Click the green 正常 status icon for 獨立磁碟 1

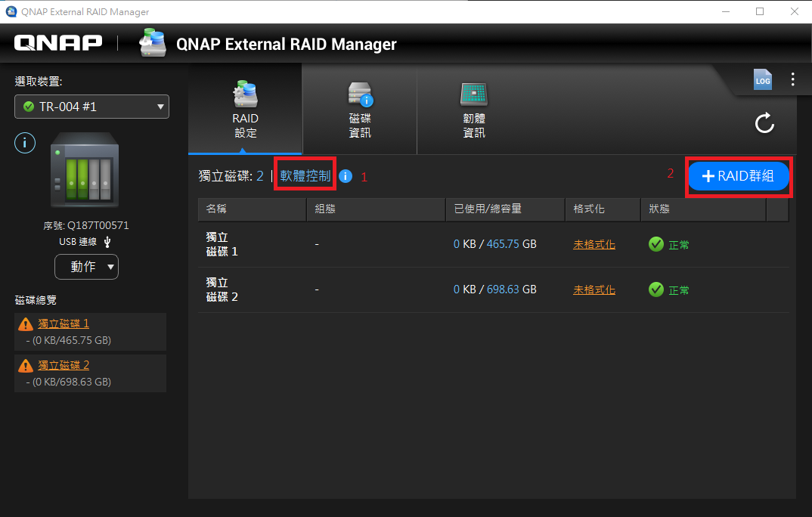(x=656, y=244)
